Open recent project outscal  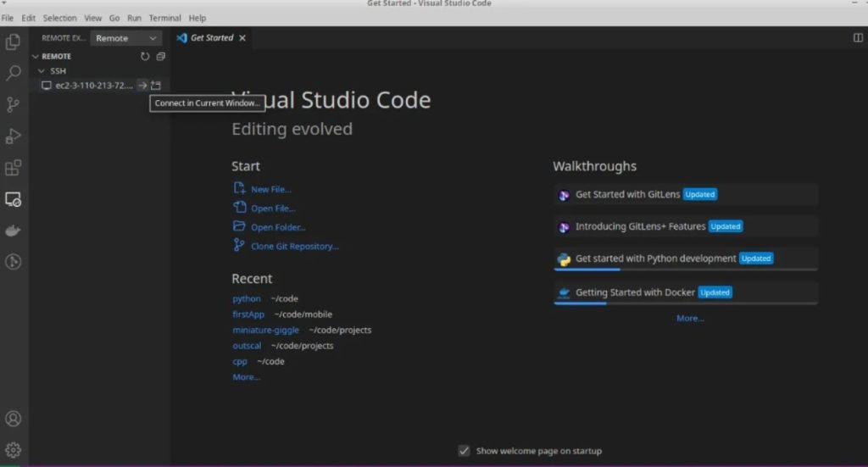click(x=247, y=345)
